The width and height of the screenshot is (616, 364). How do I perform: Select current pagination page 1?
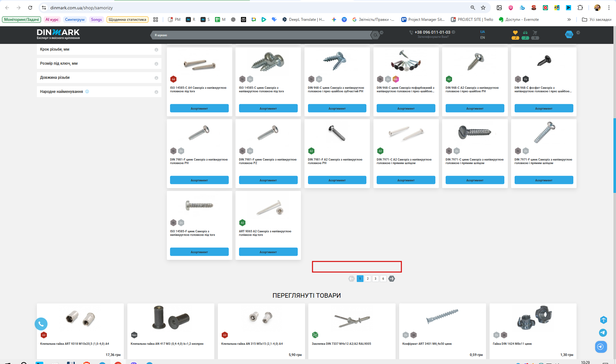[x=360, y=279]
